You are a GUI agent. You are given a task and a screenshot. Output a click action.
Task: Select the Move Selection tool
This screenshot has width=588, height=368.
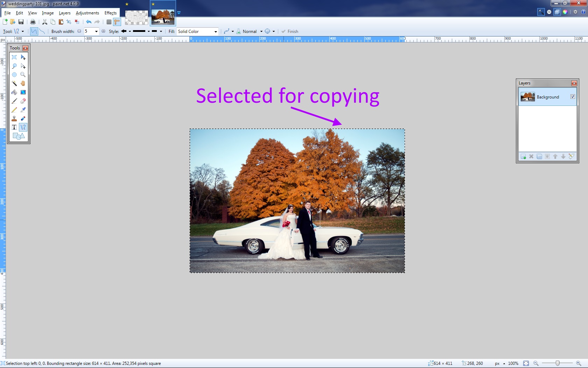23,66
